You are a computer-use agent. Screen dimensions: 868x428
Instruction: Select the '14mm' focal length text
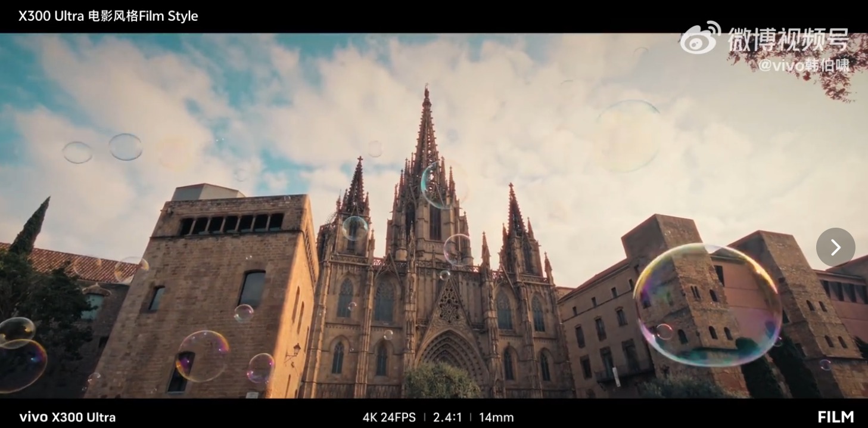[496, 417]
